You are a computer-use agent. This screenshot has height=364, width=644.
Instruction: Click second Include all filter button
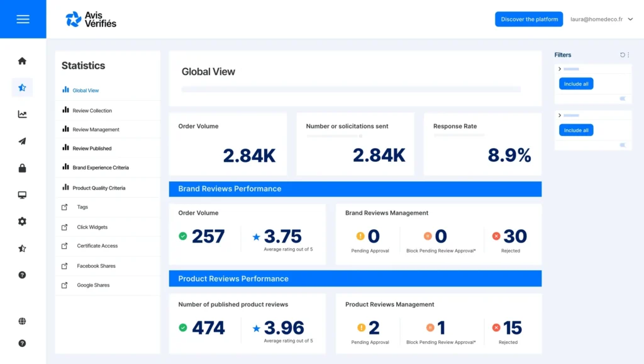(x=576, y=130)
